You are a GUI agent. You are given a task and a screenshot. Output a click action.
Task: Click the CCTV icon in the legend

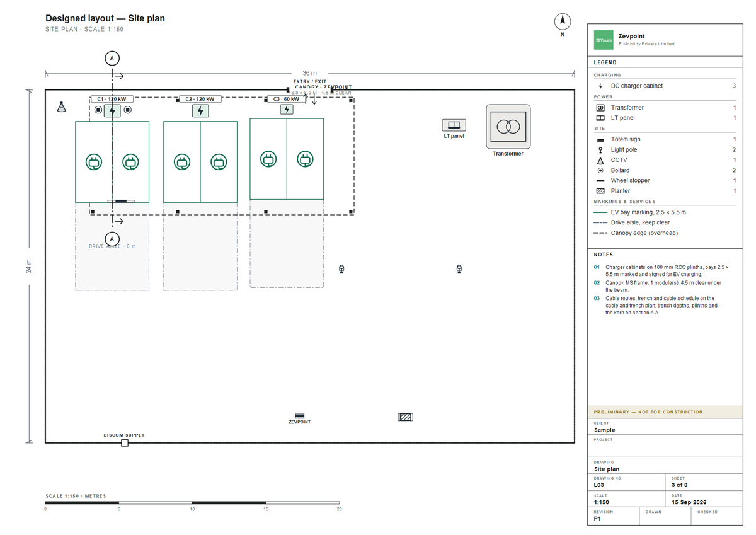pyautogui.click(x=600, y=160)
